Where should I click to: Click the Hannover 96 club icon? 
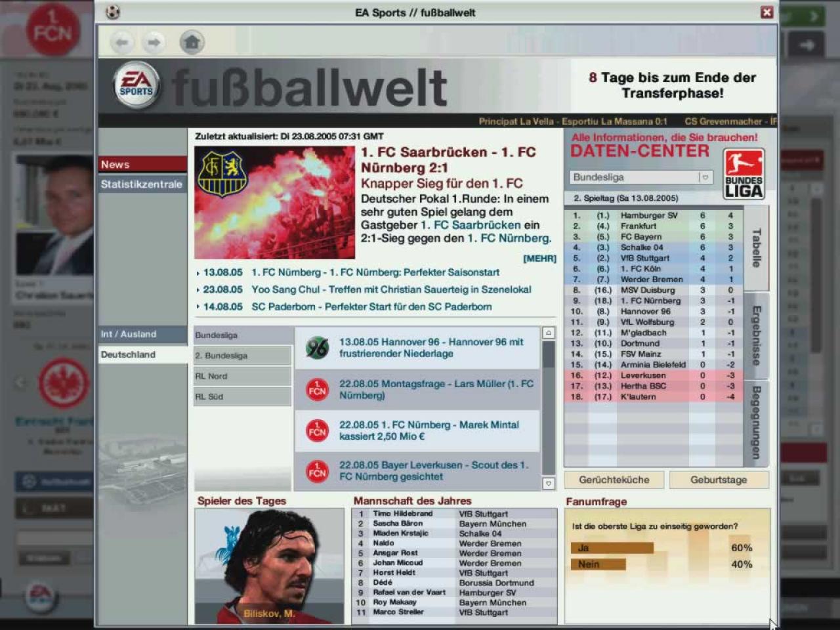tap(318, 348)
